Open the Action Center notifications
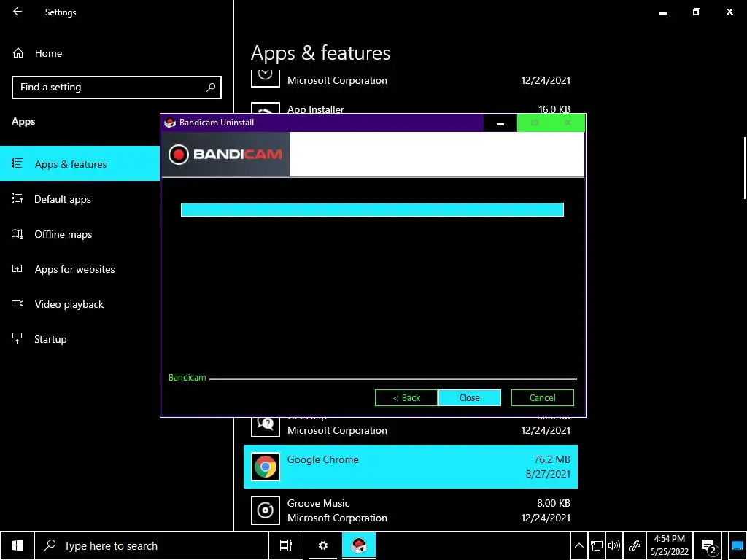This screenshot has height=560, width=747. point(709,545)
